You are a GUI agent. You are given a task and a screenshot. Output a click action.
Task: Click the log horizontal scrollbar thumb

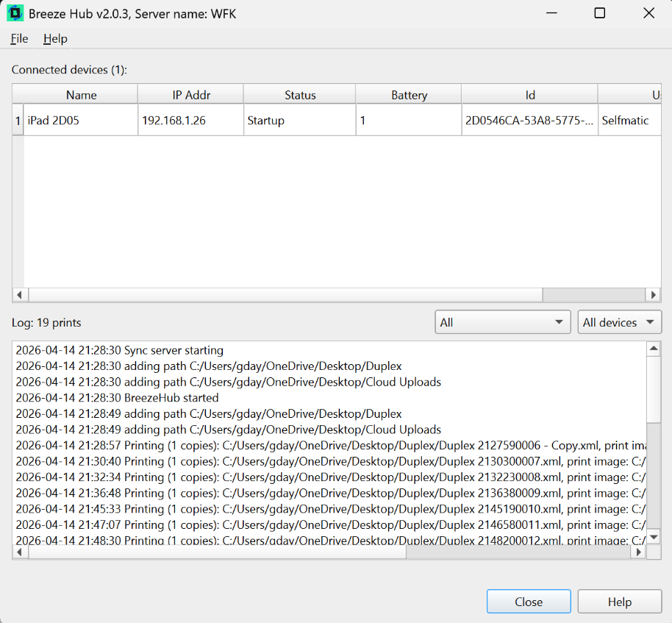coord(218,552)
